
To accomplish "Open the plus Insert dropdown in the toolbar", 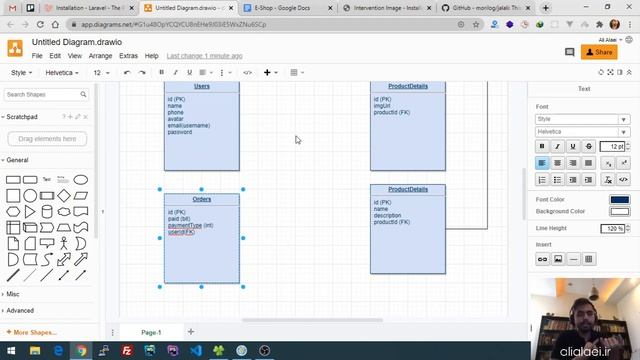I will point(270,72).
